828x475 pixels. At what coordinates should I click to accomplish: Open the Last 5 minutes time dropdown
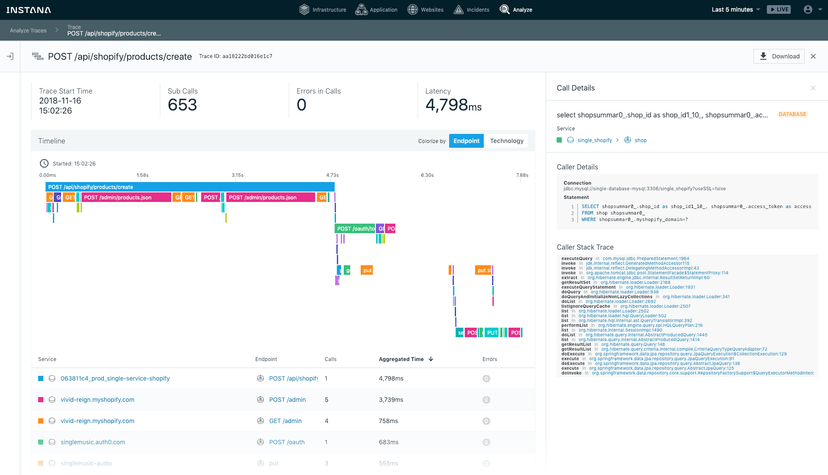click(736, 10)
